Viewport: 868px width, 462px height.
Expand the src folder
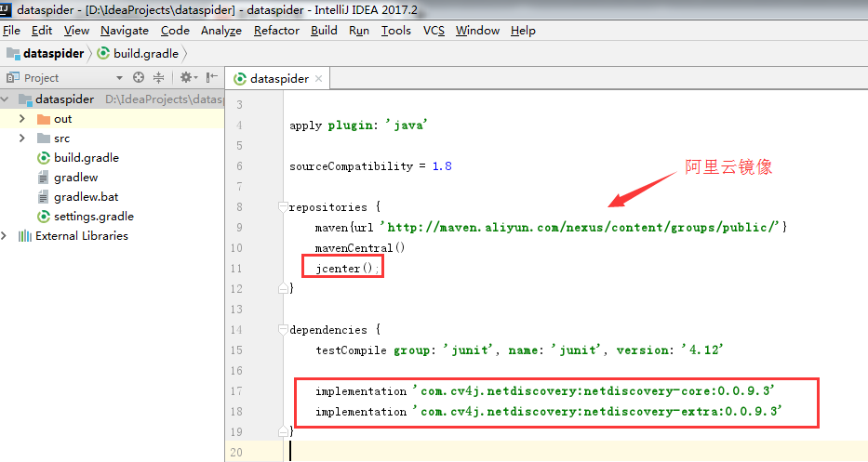[22, 138]
